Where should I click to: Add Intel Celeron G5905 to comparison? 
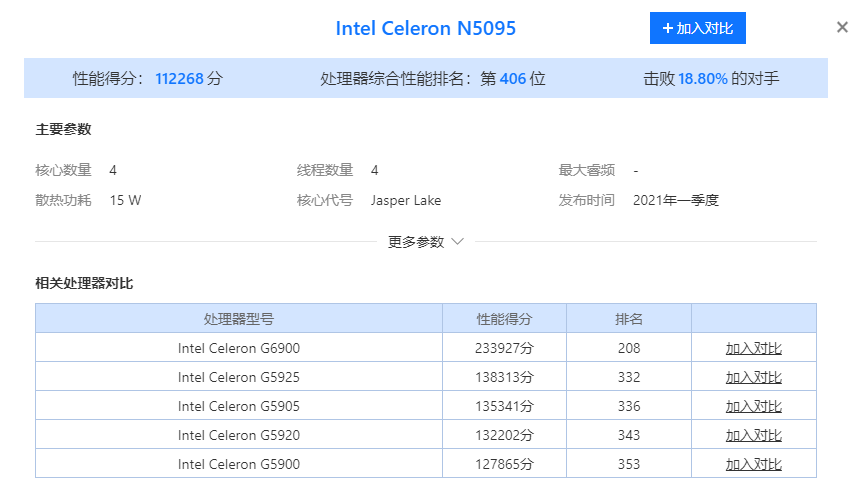(x=753, y=407)
